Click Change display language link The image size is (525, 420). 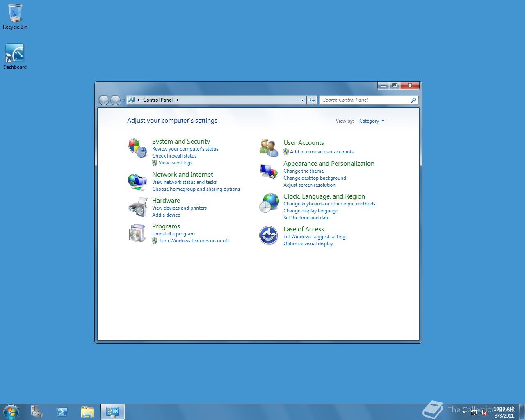310,211
